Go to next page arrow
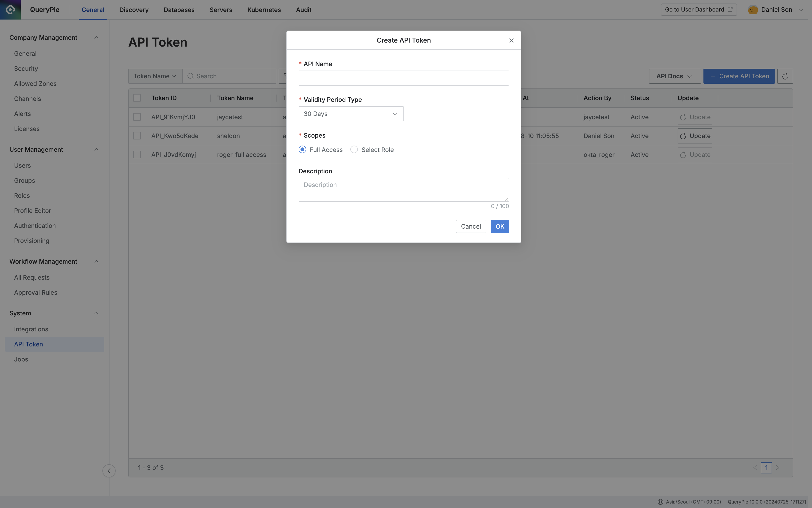Image resolution: width=812 pixels, height=508 pixels. [778, 468]
